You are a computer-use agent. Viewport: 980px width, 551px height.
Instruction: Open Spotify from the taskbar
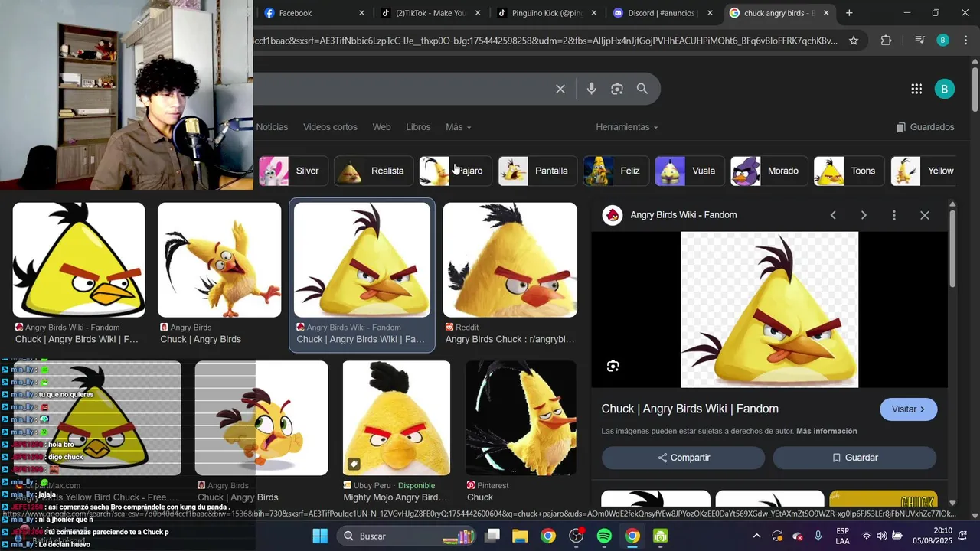pyautogui.click(x=604, y=536)
